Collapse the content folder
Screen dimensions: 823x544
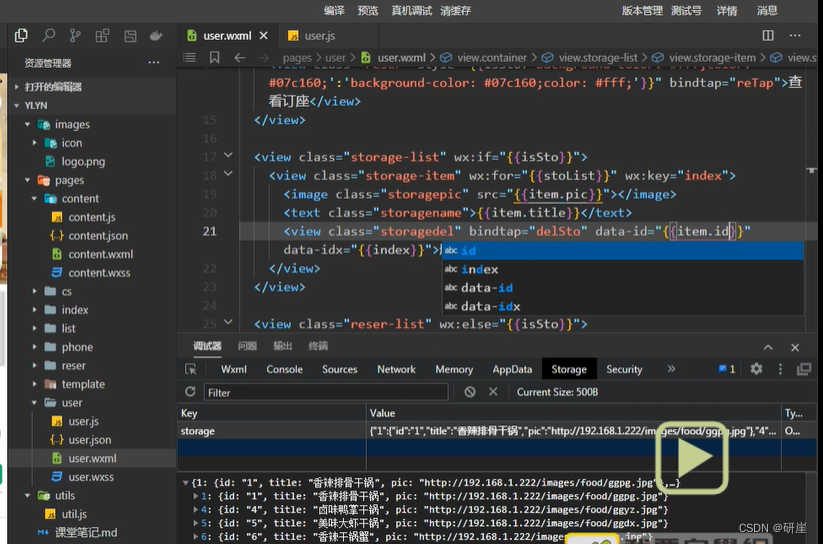click(x=35, y=198)
